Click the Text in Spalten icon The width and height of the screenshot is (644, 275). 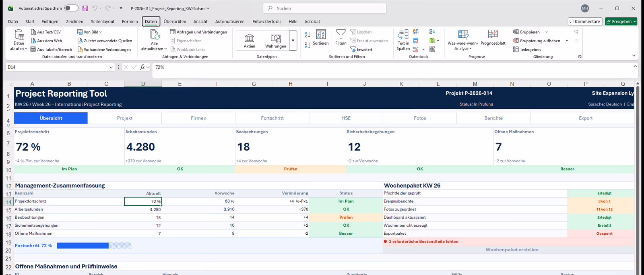[403, 35]
